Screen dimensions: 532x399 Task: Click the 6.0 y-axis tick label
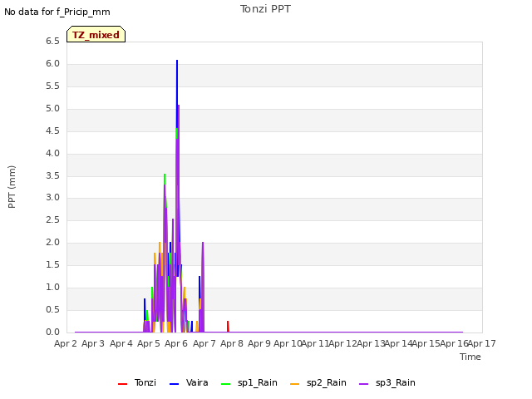pos(52,64)
